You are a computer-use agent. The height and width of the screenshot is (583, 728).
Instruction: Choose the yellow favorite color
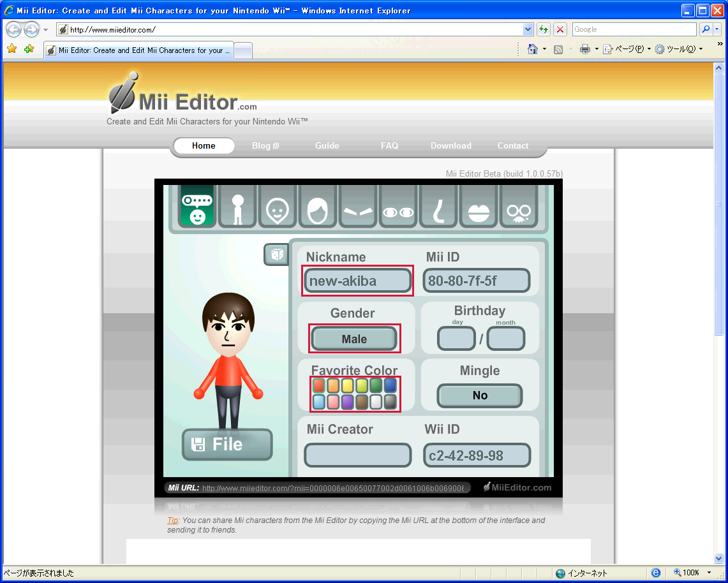click(x=347, y=385)
